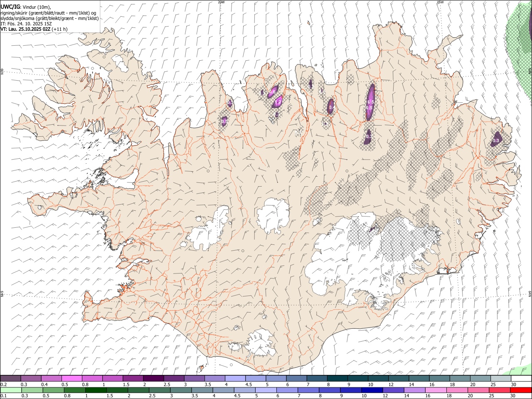Click the '2.5' label under the upper legend row
532x399 pixels.
(167, 384)
